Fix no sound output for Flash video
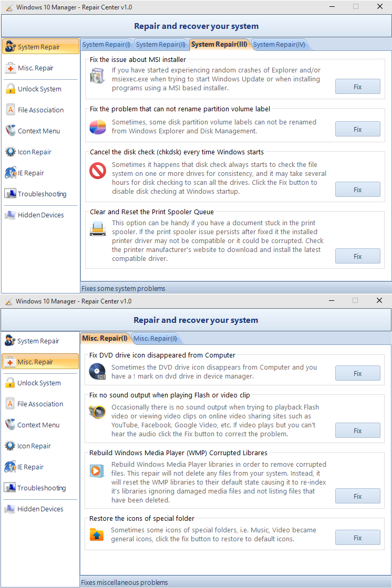 pos(357,430)
